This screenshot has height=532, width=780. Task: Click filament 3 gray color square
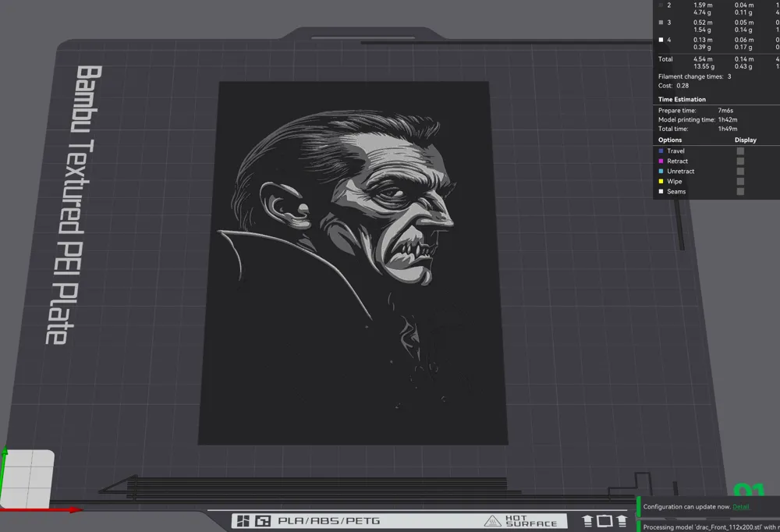661,23
